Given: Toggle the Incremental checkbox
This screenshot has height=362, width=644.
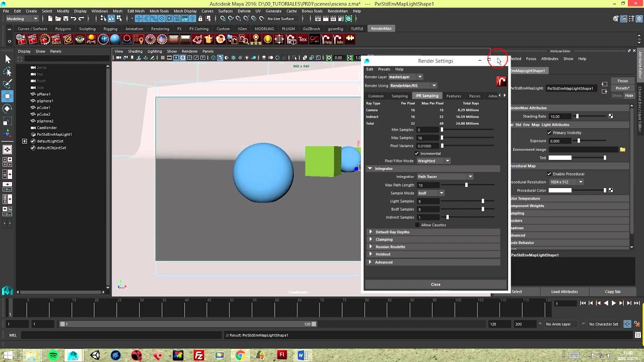Looking at the screenshot, I should 417,153.
